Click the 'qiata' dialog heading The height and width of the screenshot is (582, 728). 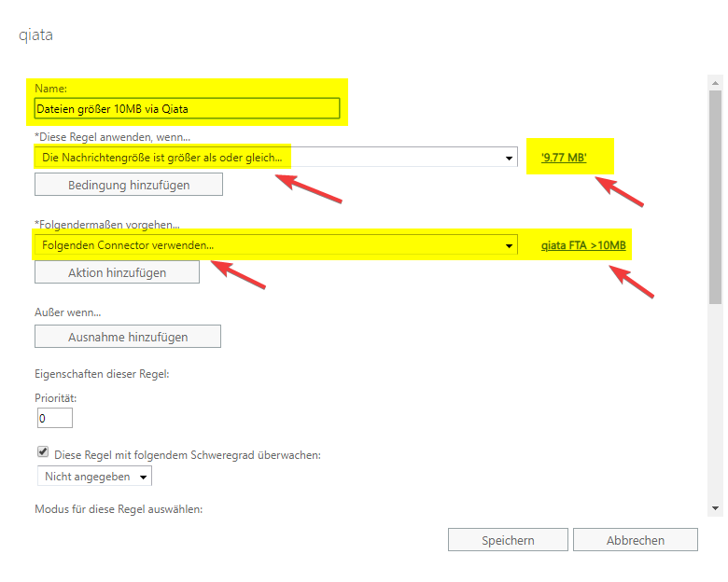[35, 35]
